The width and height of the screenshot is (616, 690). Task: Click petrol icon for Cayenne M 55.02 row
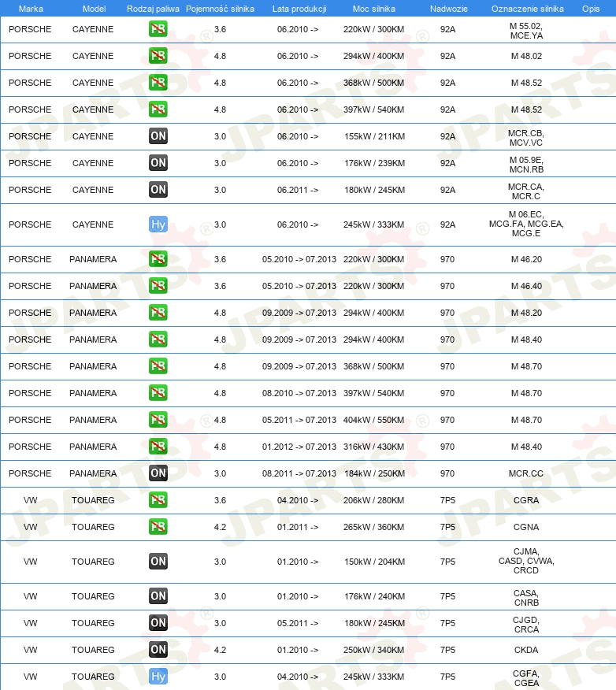pos(158,29)
